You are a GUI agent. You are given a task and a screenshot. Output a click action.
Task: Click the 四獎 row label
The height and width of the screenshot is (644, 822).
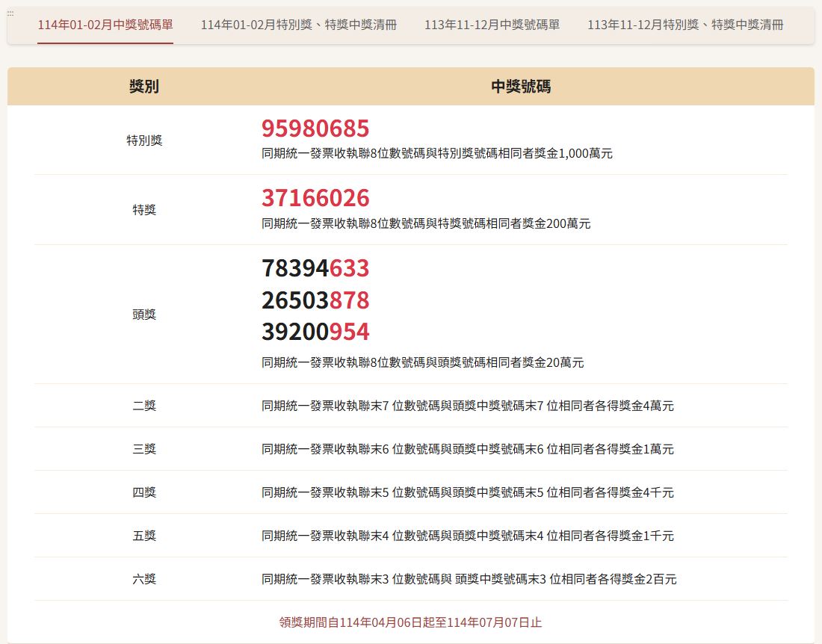click(144, 492)
